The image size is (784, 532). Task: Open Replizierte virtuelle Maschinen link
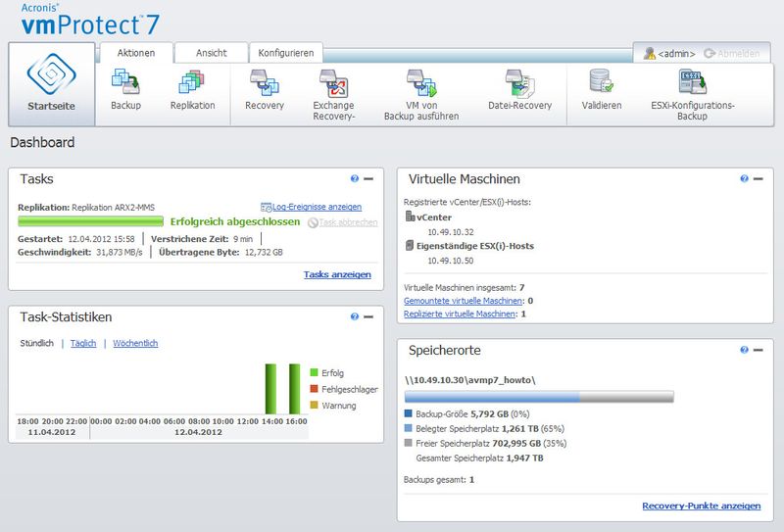pos(460,314)
